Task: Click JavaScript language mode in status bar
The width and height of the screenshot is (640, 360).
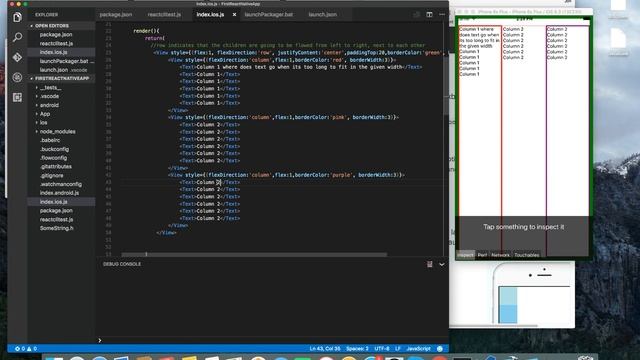Action: pos(418,349)
